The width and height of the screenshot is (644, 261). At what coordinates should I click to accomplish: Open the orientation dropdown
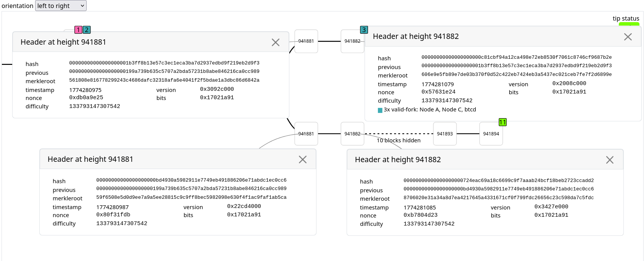[61, 6]
